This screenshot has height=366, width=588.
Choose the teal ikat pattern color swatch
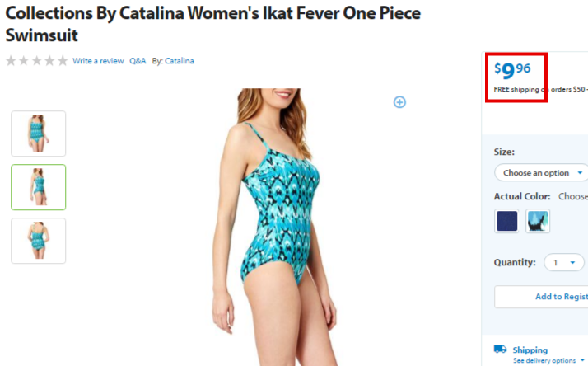538,221
